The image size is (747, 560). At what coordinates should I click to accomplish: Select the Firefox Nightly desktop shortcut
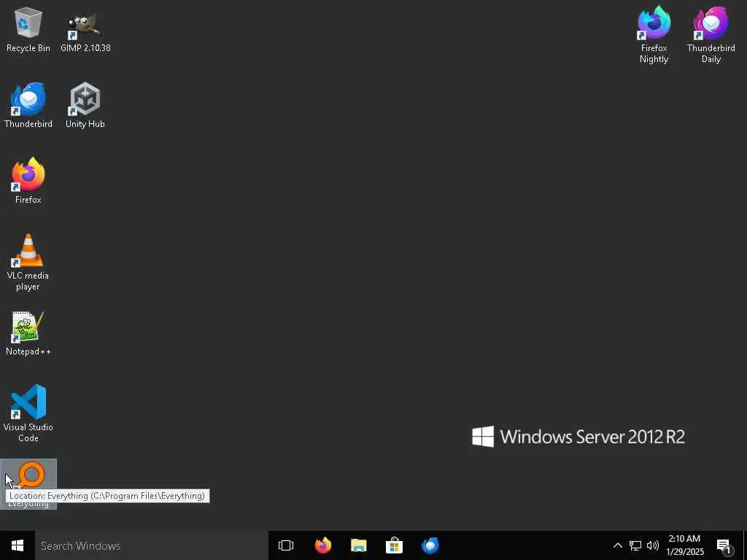tap(654, 35)
